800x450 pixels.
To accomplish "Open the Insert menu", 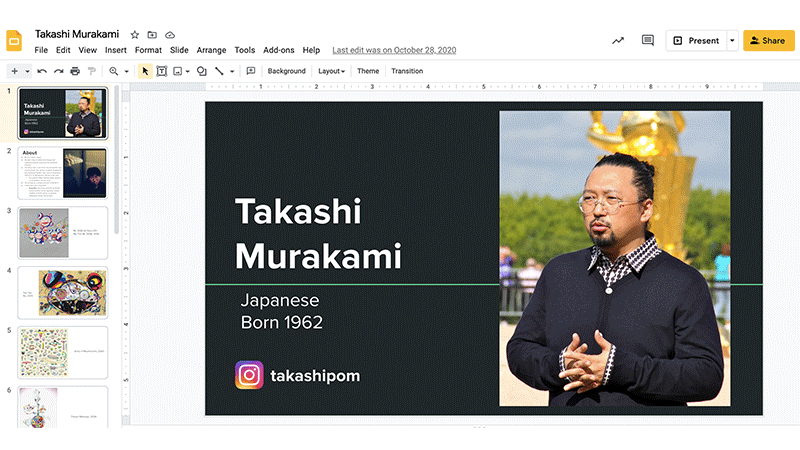I will 116,50.
